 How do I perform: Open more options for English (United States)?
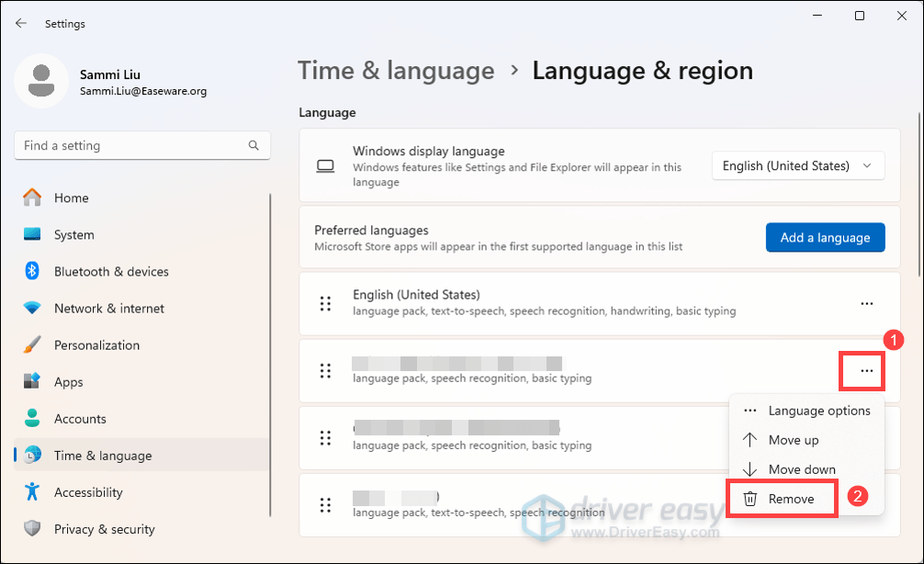tap(866, 303)
